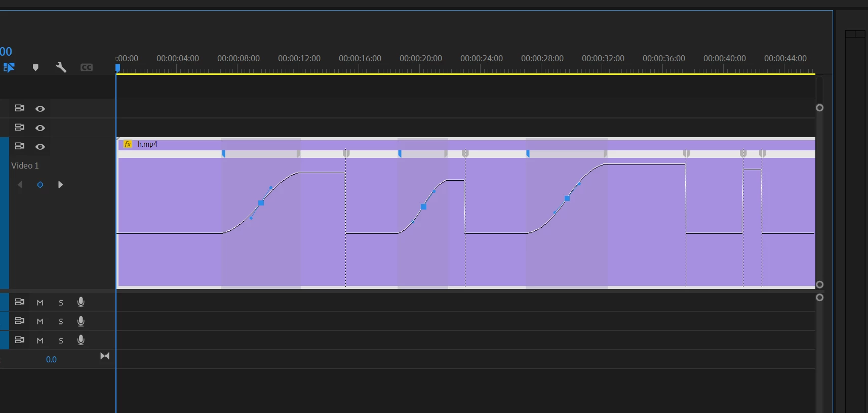Click the Video 1 track label

[25, 166]
